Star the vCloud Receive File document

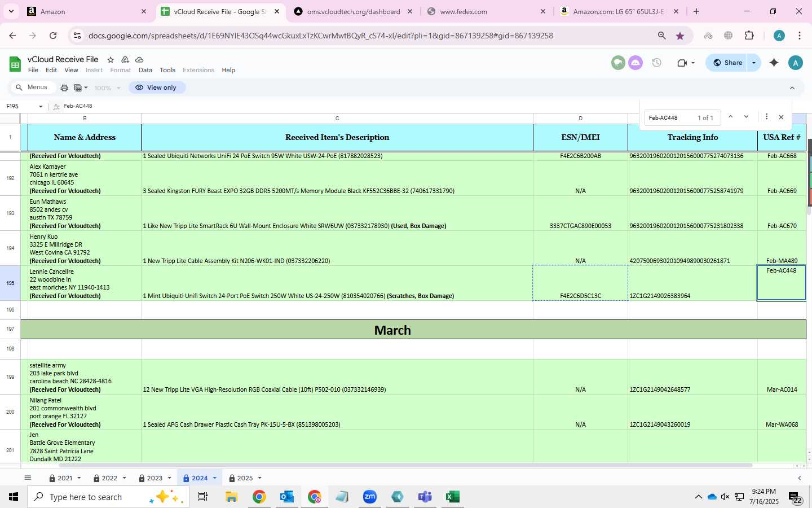[111, 60]
